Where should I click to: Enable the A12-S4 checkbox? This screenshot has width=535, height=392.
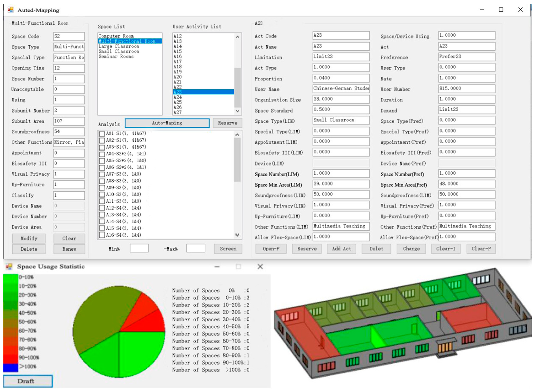102,208
